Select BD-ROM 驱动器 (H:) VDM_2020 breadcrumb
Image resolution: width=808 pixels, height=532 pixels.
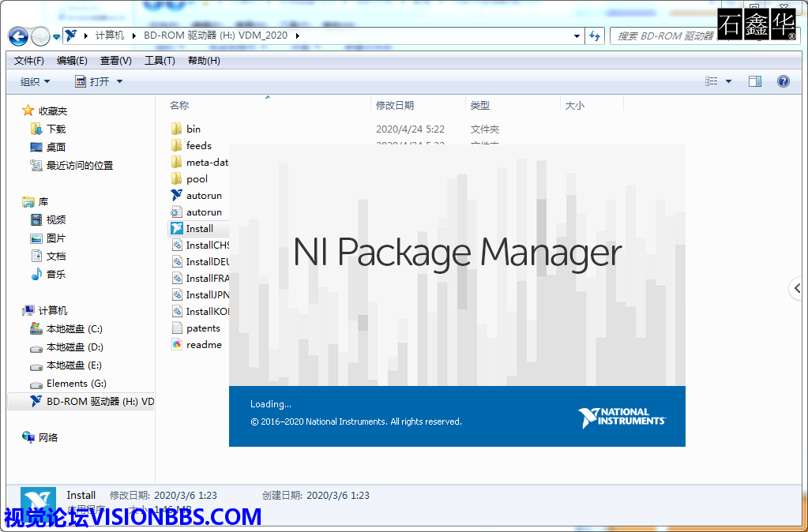click(215, 36)
